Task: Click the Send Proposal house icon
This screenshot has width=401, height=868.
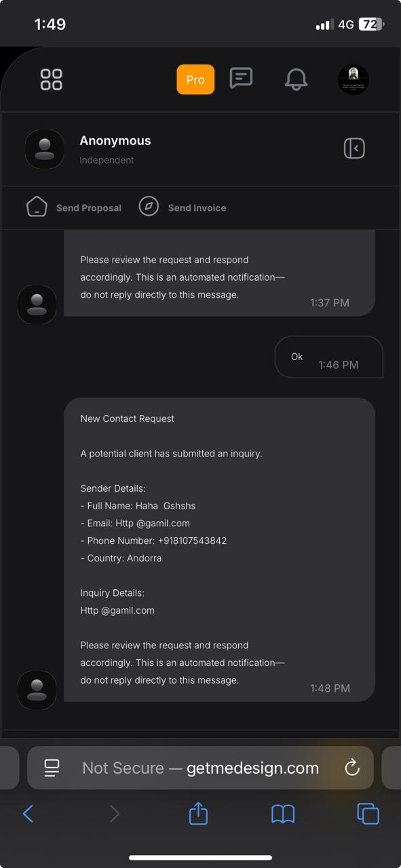Action: click(37, 206)
